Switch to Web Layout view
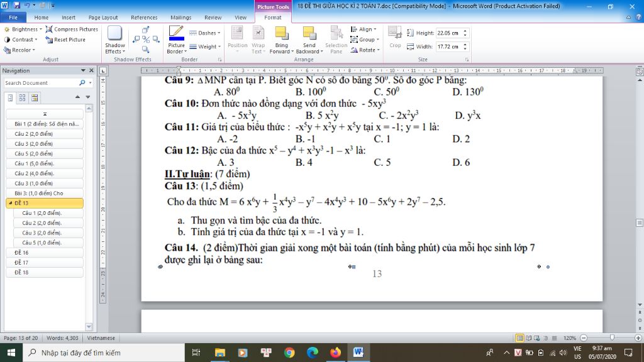Image resolution: width=644 pixels, height=362 pixels. pyautogui.click(x=537, y=337)
